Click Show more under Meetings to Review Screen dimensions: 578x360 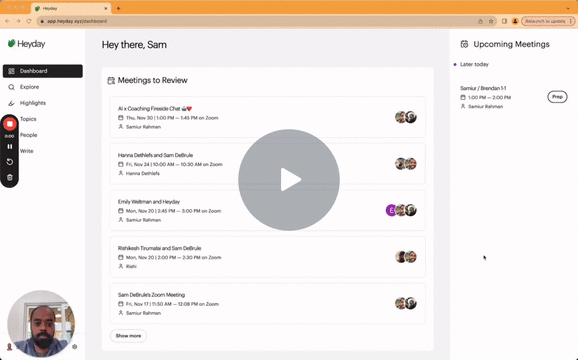click(x=128, y=336)
